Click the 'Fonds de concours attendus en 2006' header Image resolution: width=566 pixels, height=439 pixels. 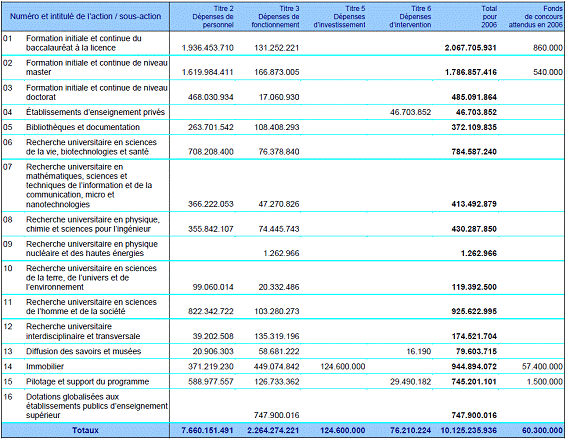(x=536, y=17)
